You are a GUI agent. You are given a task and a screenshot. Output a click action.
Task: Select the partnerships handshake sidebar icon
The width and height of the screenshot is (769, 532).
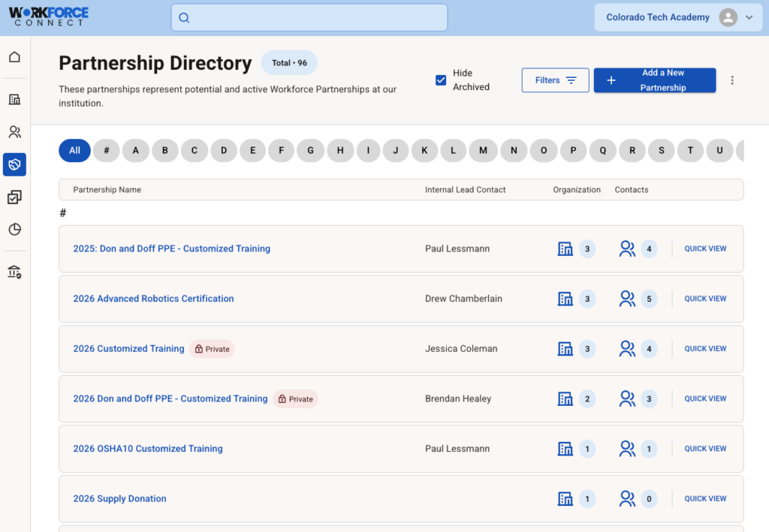14,164
